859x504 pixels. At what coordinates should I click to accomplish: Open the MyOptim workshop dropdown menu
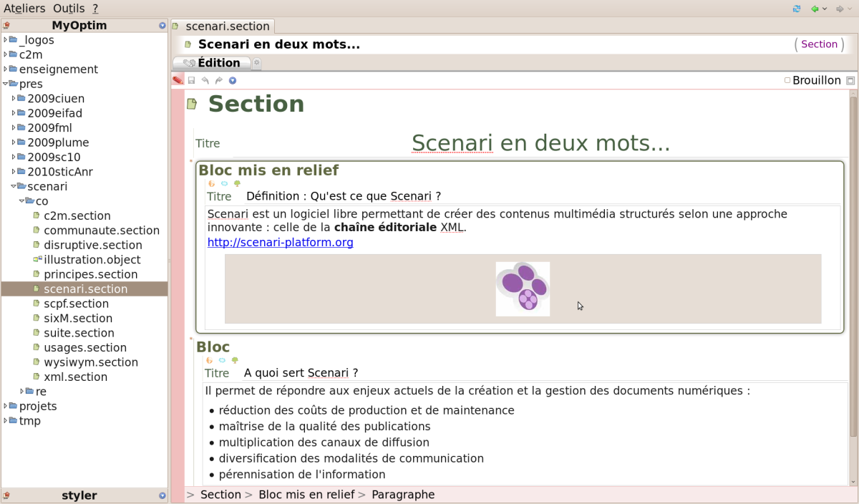coord(162,26)
